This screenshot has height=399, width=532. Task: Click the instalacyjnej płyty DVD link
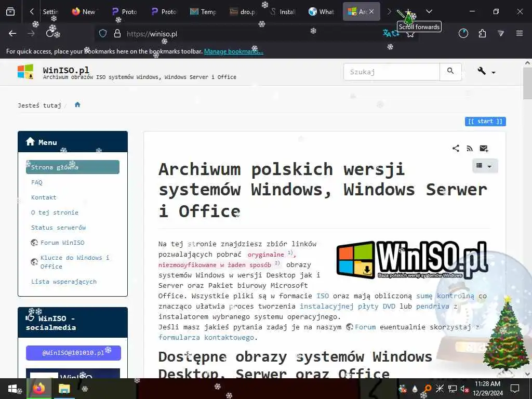[348, 307]
